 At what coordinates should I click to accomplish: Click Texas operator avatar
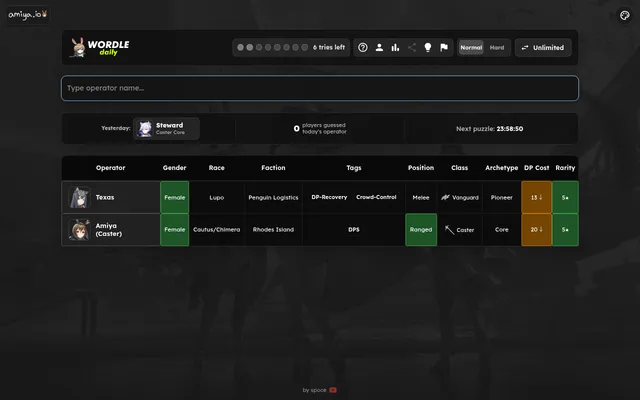pyautogui.click(x=79, y=197)
